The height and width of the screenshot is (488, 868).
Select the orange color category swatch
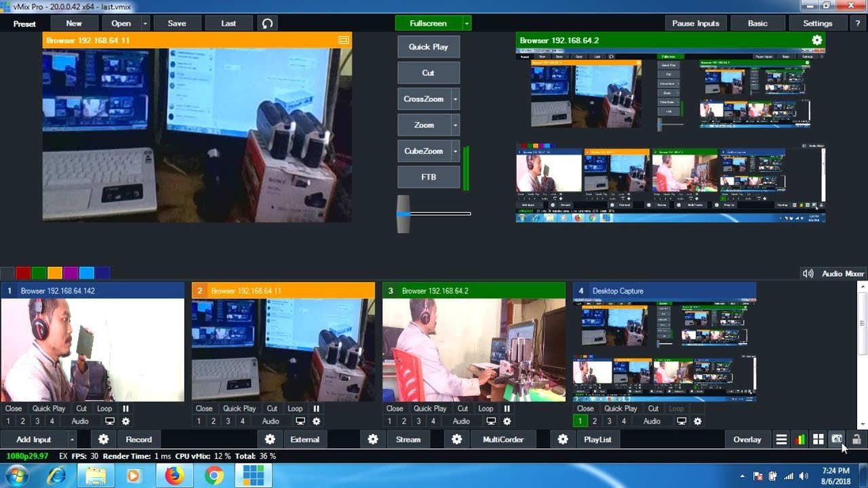click(55, 273)
